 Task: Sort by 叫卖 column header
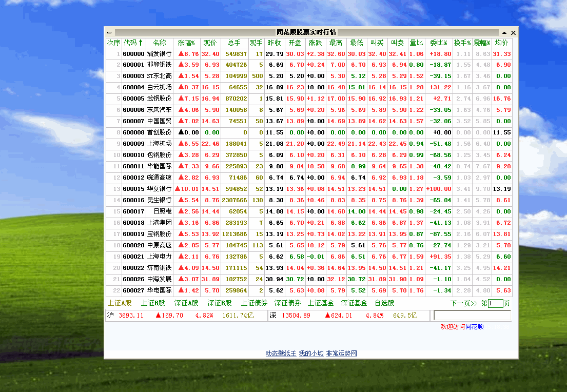pos(398,43)
